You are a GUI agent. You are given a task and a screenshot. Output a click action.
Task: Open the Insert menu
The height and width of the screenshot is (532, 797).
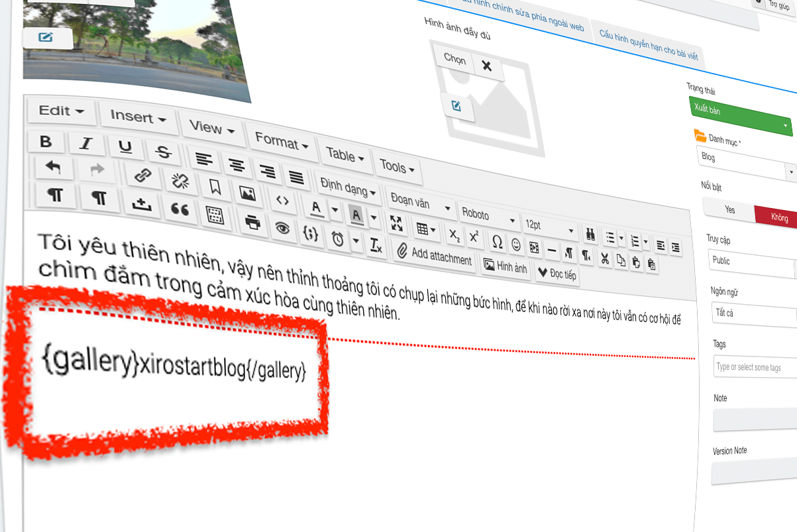click(138, 118)
